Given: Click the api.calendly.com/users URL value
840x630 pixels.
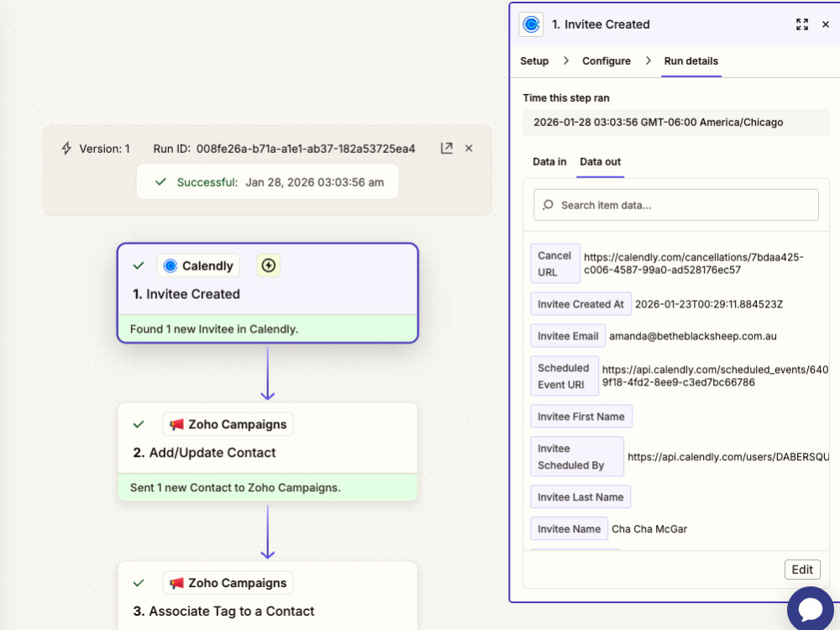Looking at the screenshot, I should click(728, 457).
